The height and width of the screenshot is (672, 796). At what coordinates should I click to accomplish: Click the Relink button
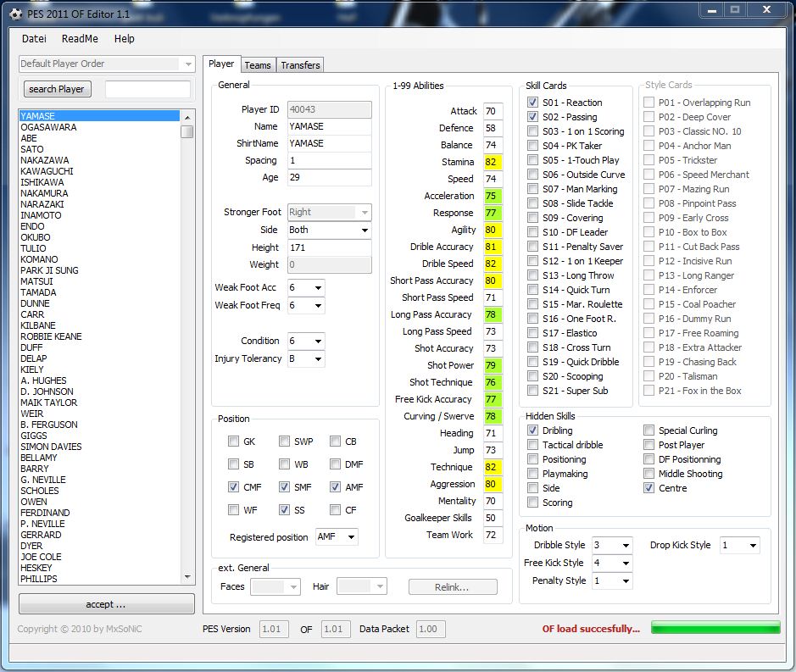453,586
